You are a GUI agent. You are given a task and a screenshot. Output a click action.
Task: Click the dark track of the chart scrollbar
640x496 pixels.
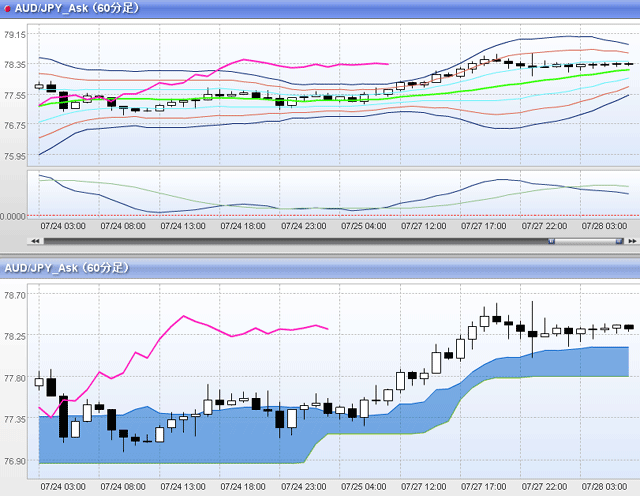tap(296, 241)
